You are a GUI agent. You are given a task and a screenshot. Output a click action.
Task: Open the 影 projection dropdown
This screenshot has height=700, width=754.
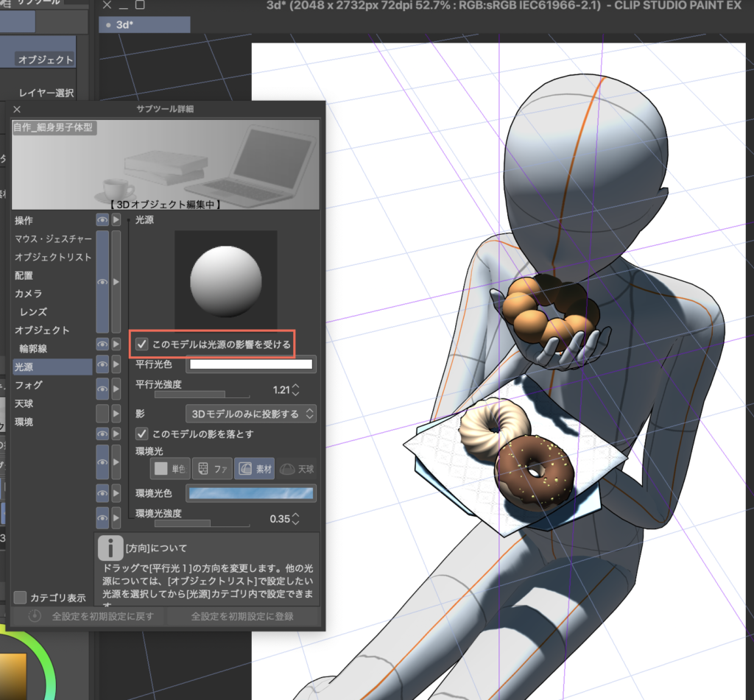[250, 414]
